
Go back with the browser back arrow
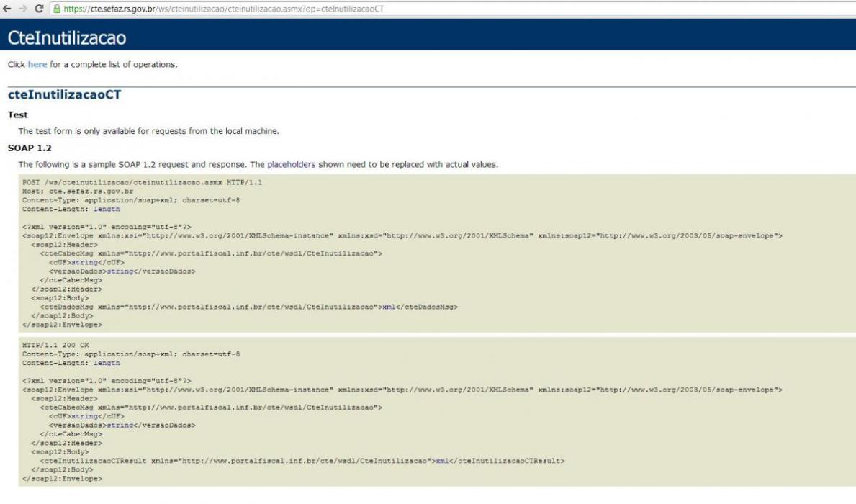[7, 9]
